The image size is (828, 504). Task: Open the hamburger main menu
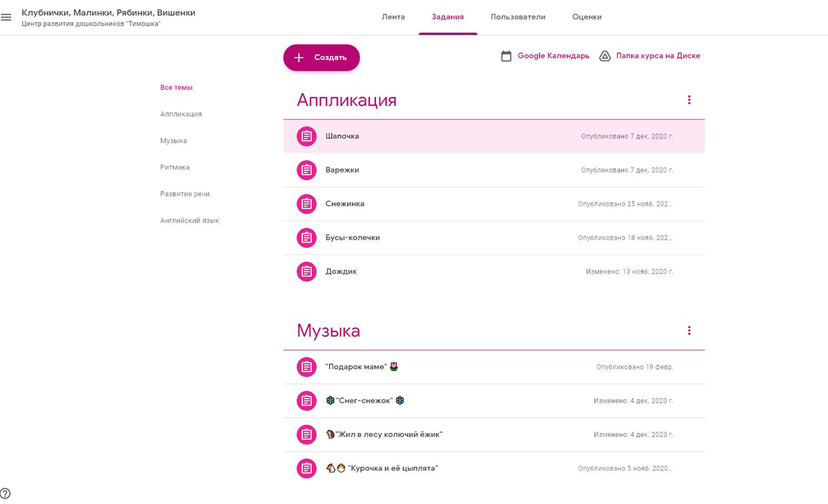pyautogui.click(x=6, y=17)
